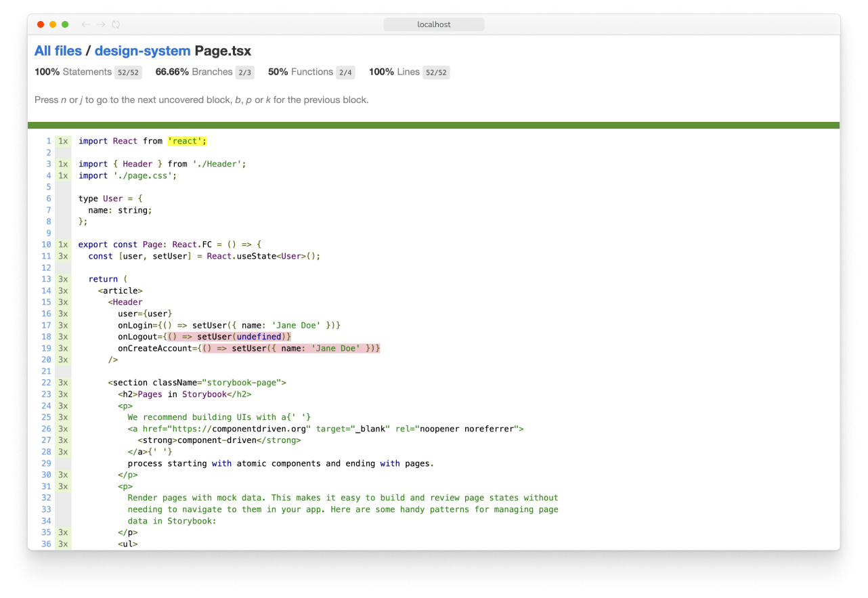The image size is (868, 598).
Task: Select the yellow-highlighted 'react' import string
Action: click(x=187, y=141)
